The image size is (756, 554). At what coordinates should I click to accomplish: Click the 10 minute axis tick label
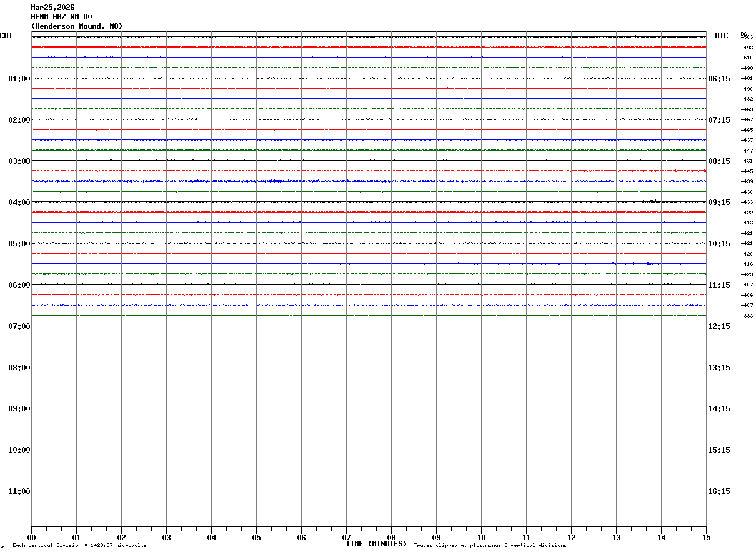click(x=481, y=537)
